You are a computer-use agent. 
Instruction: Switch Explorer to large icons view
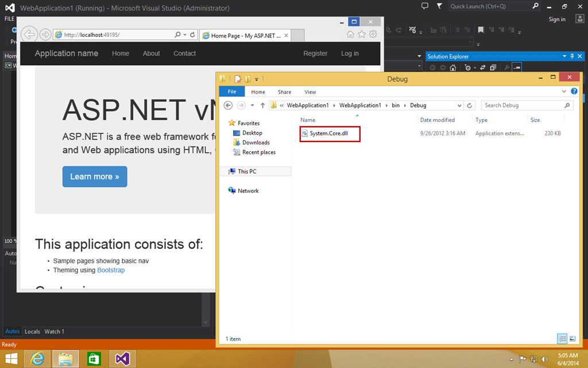[572, 339]
